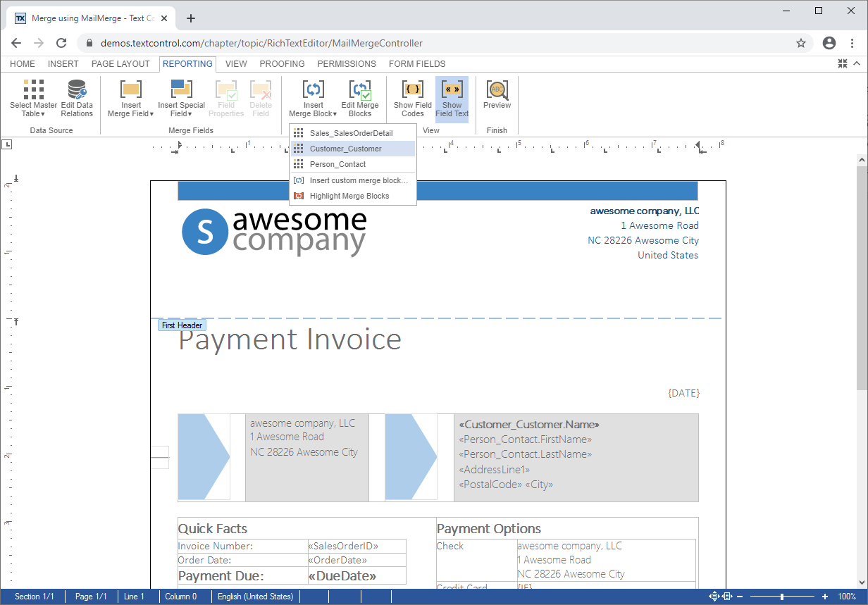Click English (United States) language indicator
The image size is (868, 605).
pyautogui.click(x=256, y=597)
